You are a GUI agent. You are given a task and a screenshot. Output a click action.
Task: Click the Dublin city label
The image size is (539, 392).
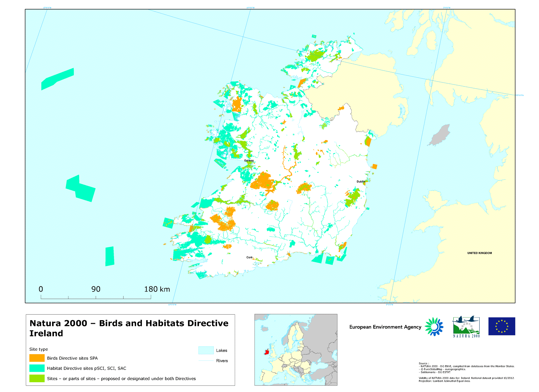361,182
